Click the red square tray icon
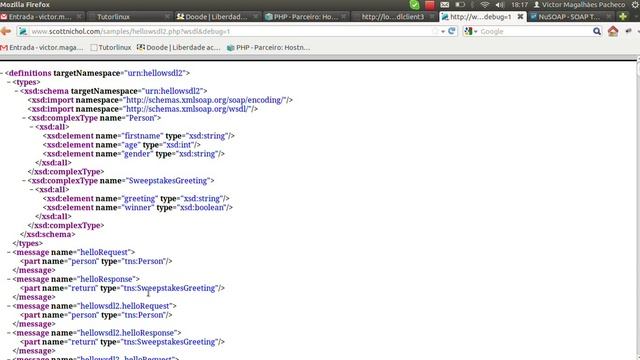Viewport: 640px width, 360px height. click(x=429, y=5)
